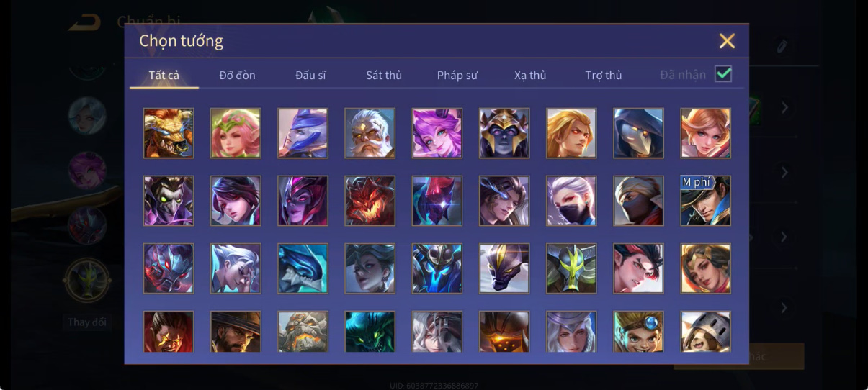Select the red horned demon hero
Viewport: 868px width, 390px height.
[370, 201]
